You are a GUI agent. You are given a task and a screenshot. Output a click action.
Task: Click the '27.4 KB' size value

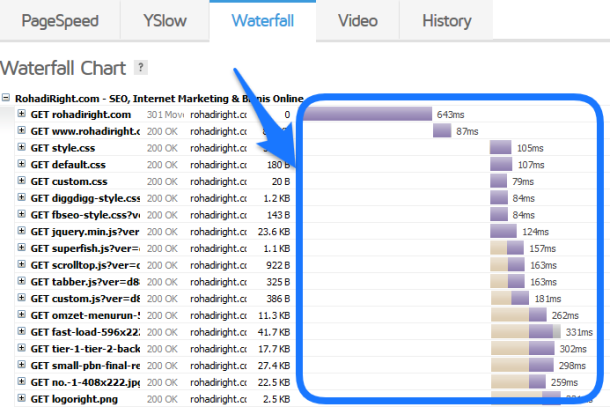pos(274,366)
